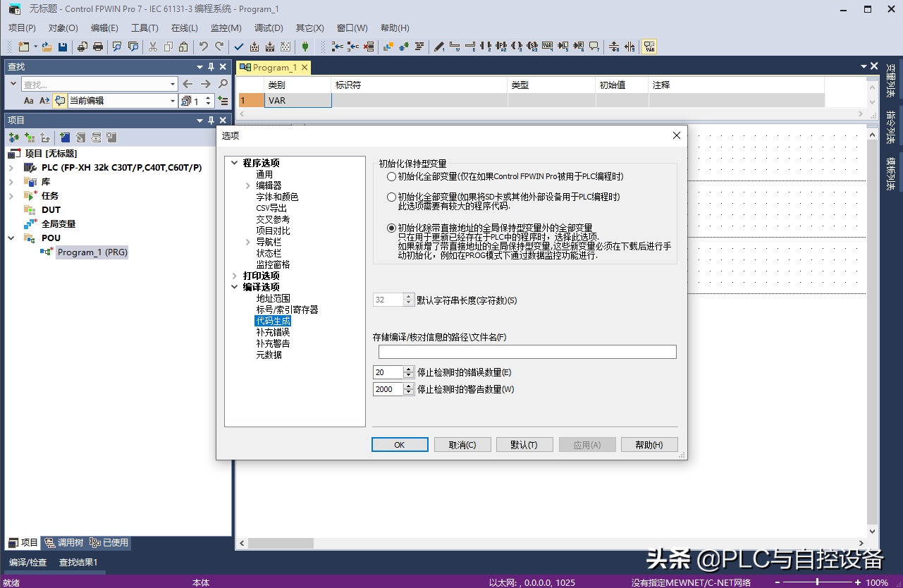Click the 默认(T) button

pos(523,445)
